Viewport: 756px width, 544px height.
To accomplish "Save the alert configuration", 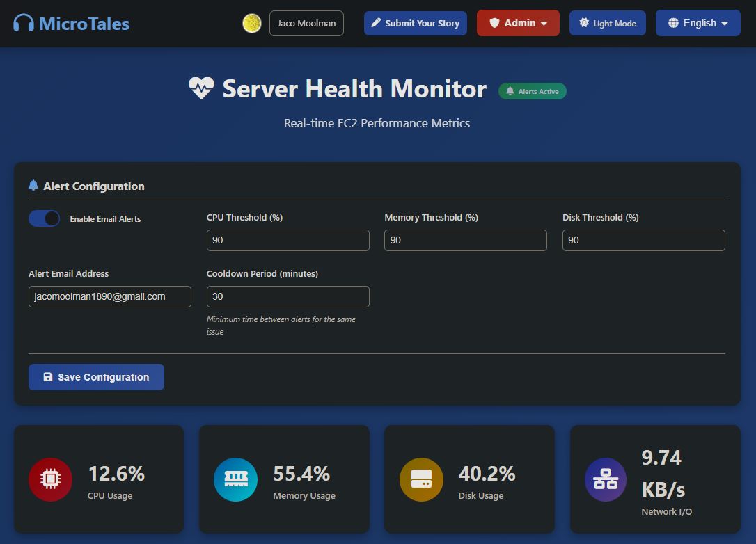I will (x=96, y=377).
